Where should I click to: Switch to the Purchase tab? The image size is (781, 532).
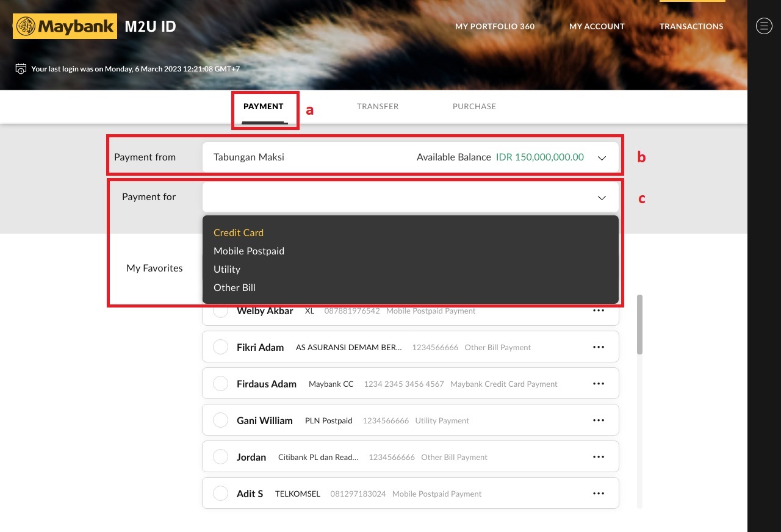(474, 106)
